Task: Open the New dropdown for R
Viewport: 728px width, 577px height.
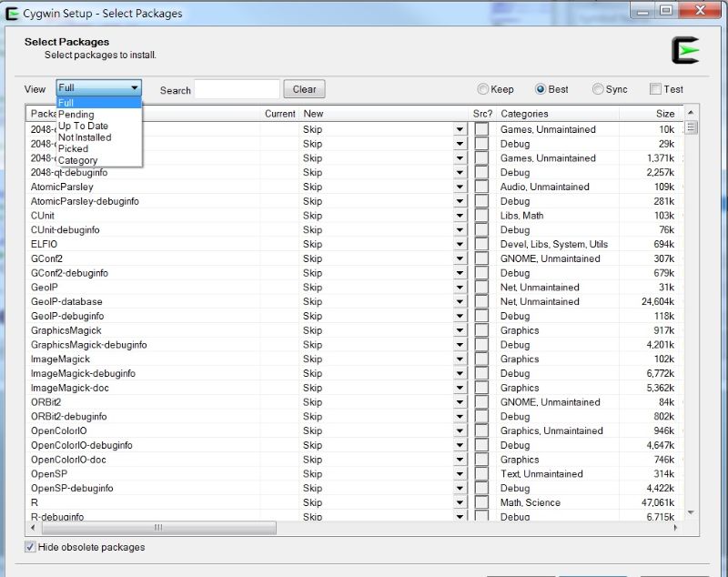Action: [460, 502]
